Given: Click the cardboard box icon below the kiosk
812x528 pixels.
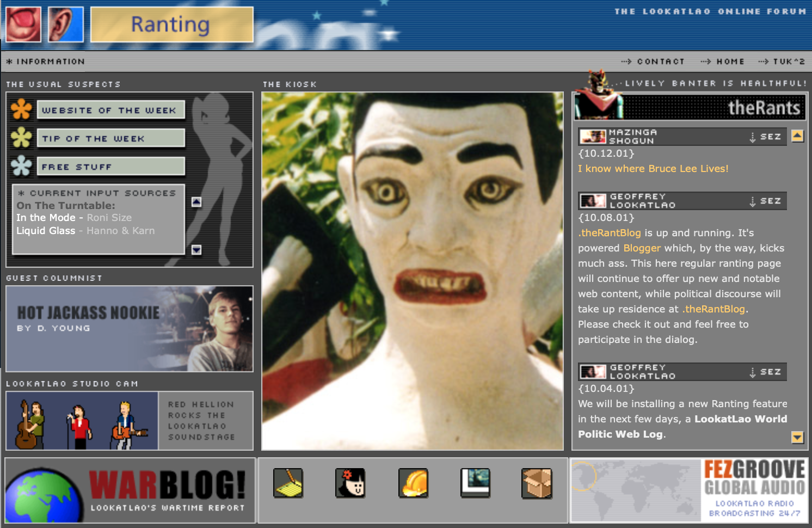Looking at the screenshot, I should (537, 483).
